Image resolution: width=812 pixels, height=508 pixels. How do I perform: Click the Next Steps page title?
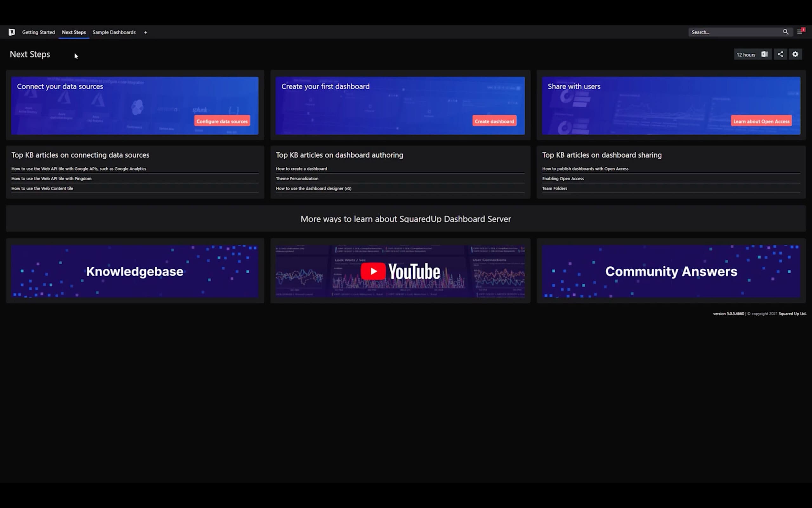pos(30,54)
